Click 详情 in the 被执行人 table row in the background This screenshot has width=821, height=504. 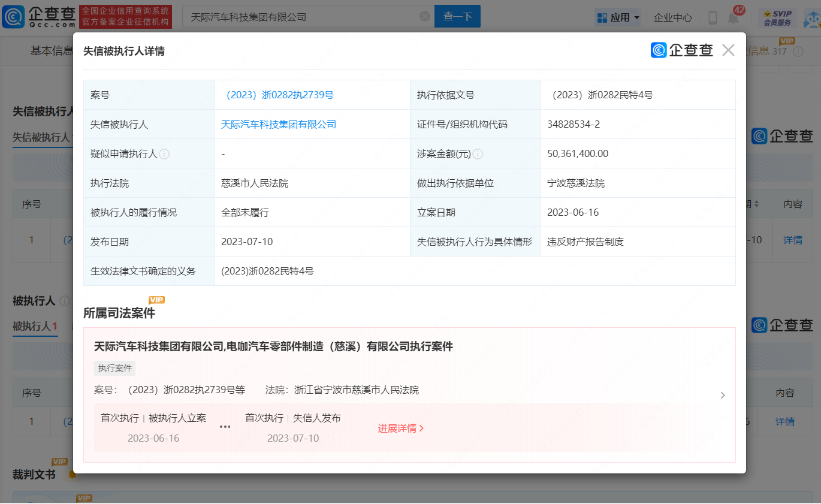(785, 422)
